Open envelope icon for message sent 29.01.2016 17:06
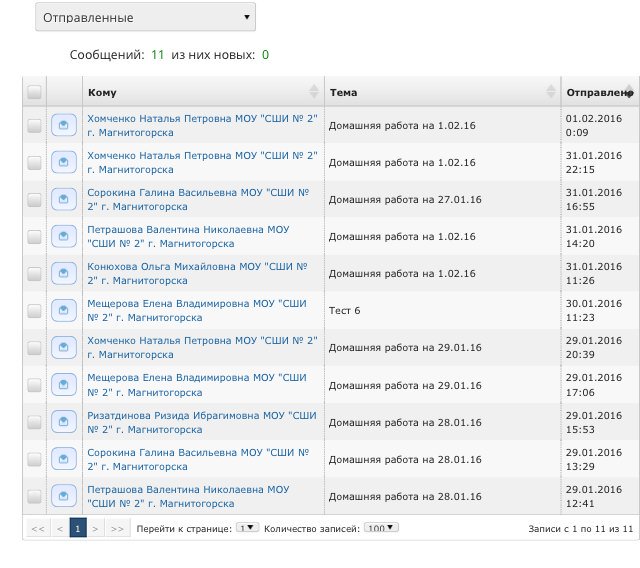Viewport: 640px width, 568px height. click(64, 384)
